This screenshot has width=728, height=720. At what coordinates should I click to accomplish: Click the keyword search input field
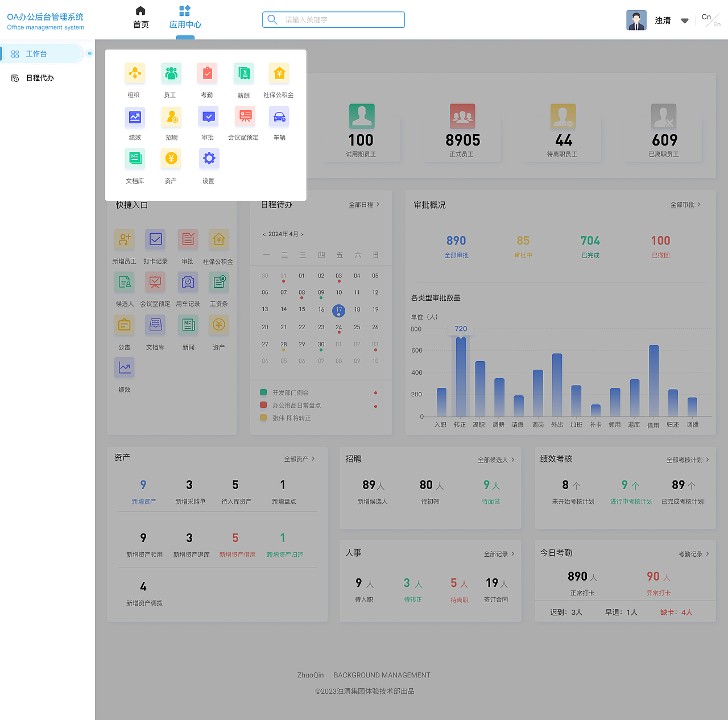(333, 20)
